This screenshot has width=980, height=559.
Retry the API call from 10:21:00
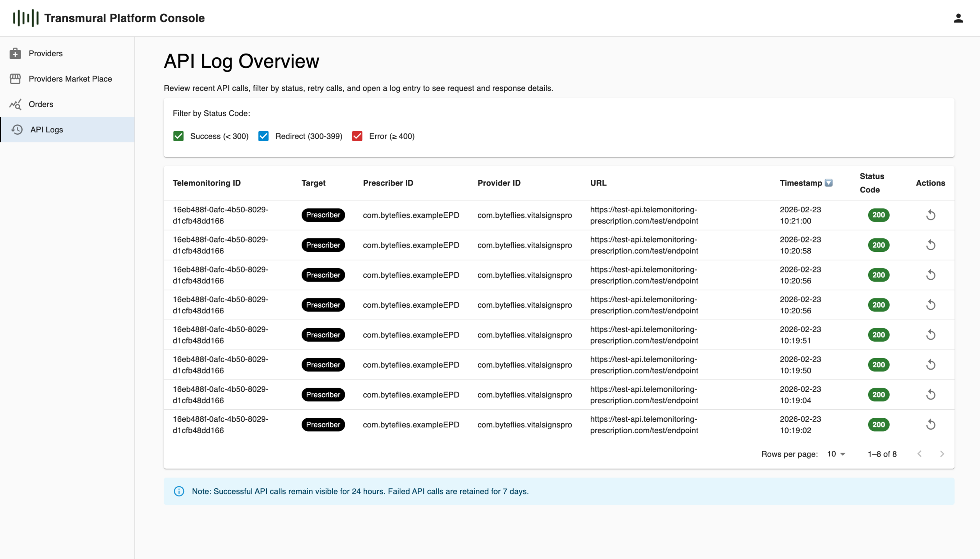[931, 215]
